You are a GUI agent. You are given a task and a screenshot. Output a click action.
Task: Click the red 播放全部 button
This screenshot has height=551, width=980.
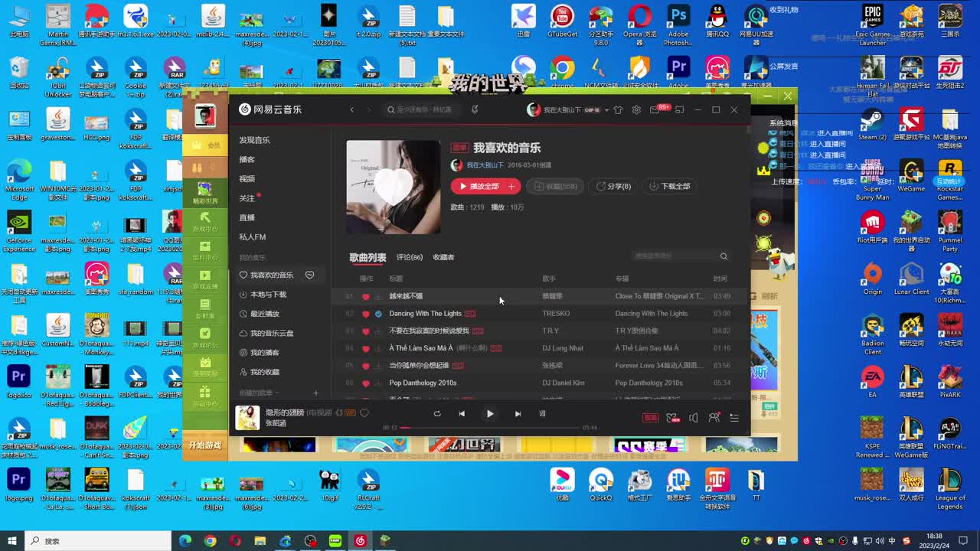(x=478, y=186)
